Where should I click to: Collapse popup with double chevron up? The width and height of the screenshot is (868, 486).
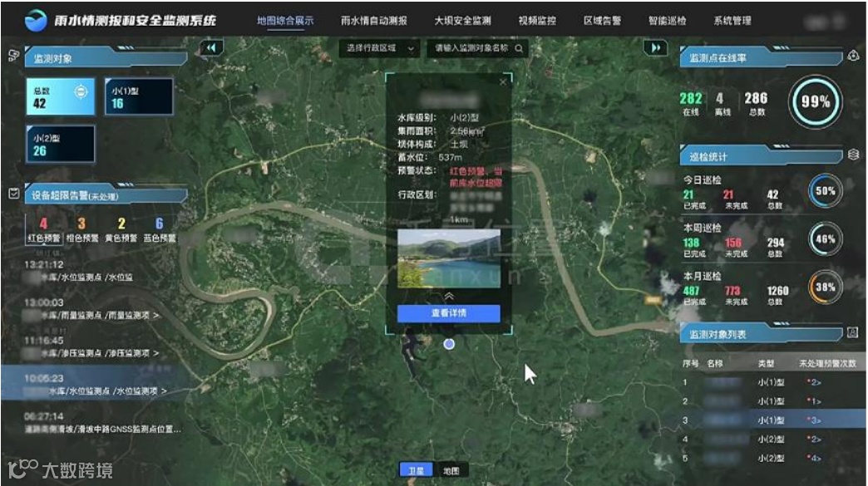pyautogui.click(x=449, y=297)
